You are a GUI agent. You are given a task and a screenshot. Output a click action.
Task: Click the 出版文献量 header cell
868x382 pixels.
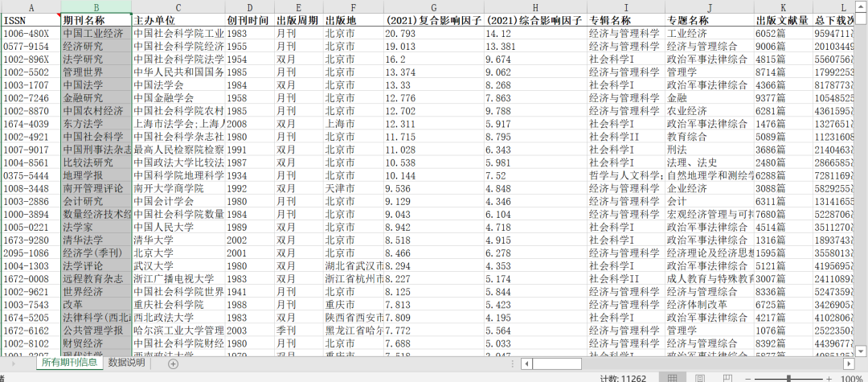click(784, 20)
